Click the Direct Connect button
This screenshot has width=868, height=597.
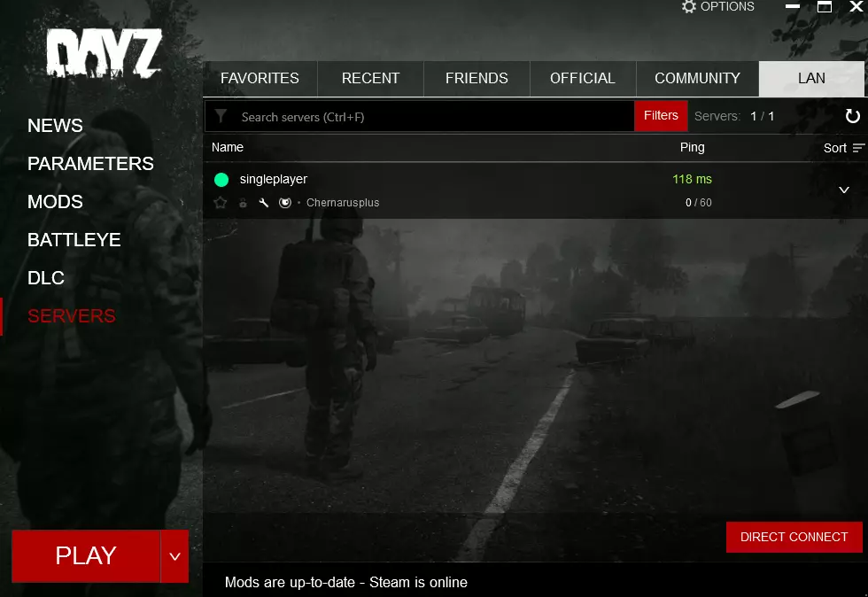tap(794, 537)
